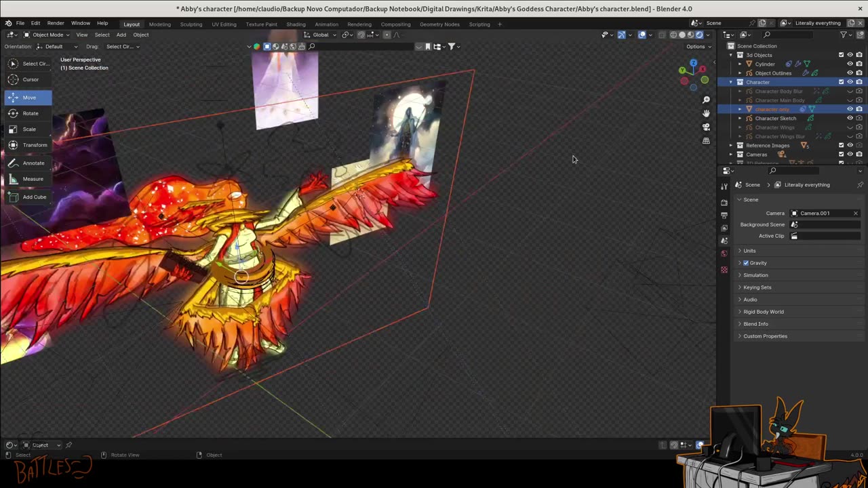
Task: Switch to the Sculpting workspace tab
Action: click(x=191, y=24)
